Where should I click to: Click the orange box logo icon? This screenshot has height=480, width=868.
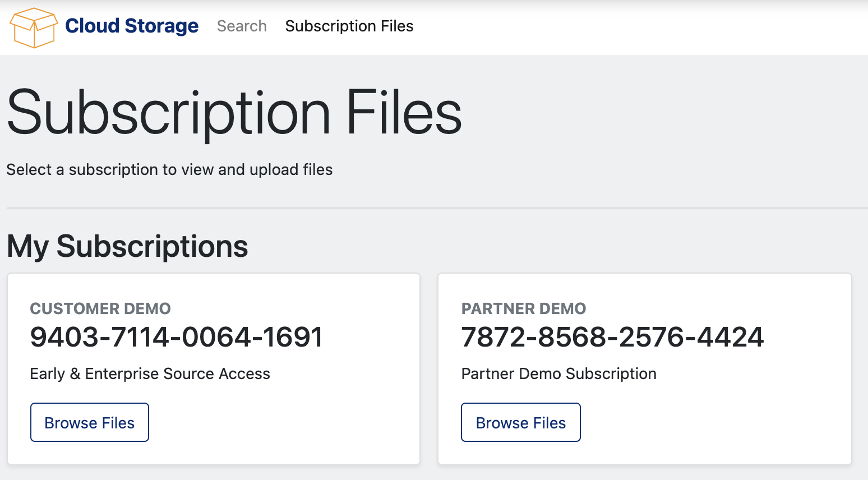[x=34, y=27]
